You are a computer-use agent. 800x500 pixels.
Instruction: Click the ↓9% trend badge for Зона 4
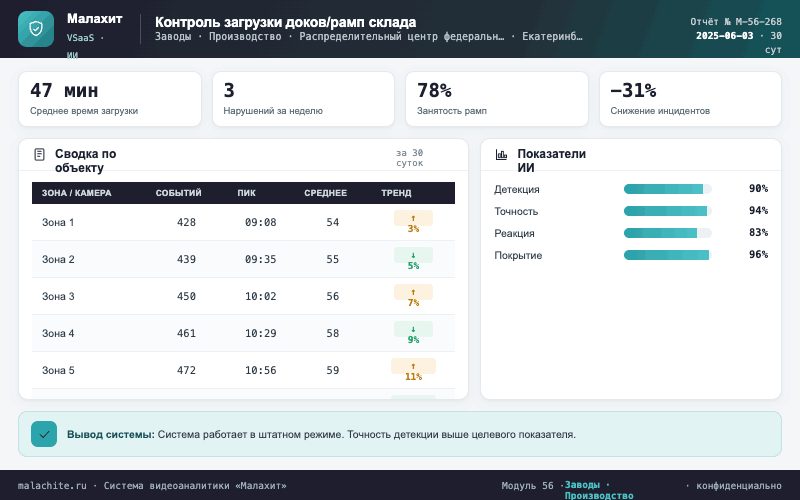[413, 334]
